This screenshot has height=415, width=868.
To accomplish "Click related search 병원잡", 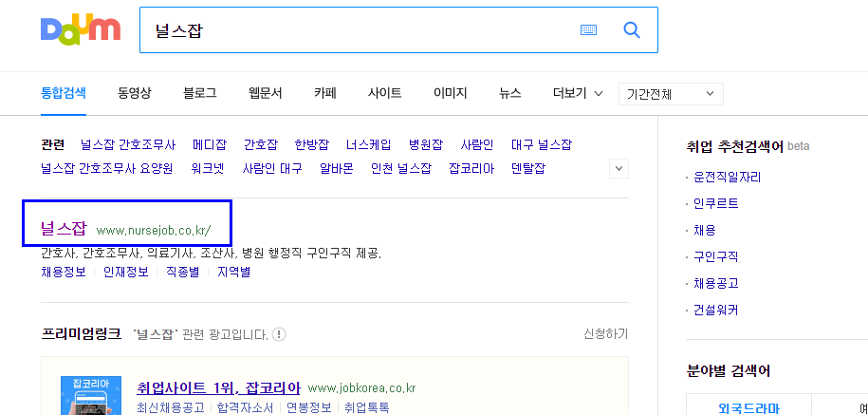I will [426, 145].
